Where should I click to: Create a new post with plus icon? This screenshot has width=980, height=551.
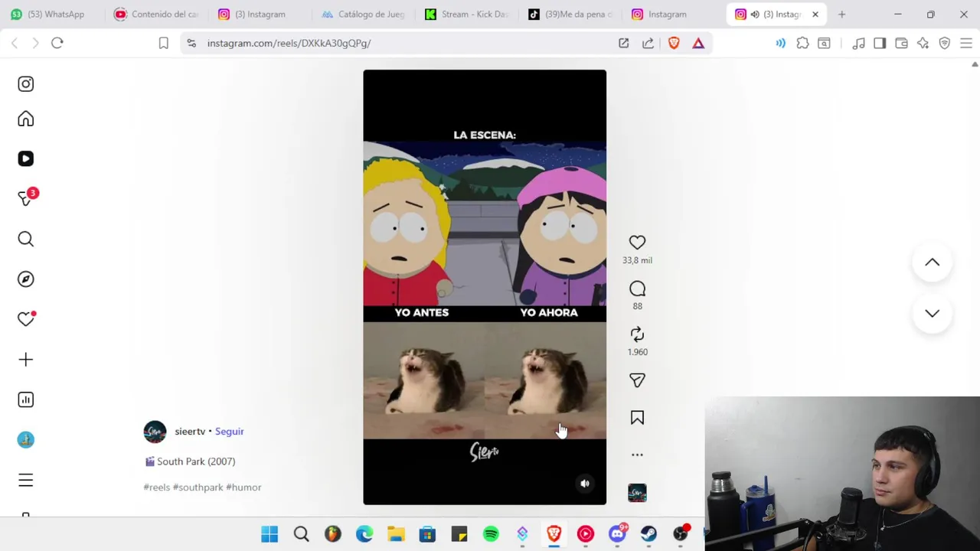[x=26, y=360]
